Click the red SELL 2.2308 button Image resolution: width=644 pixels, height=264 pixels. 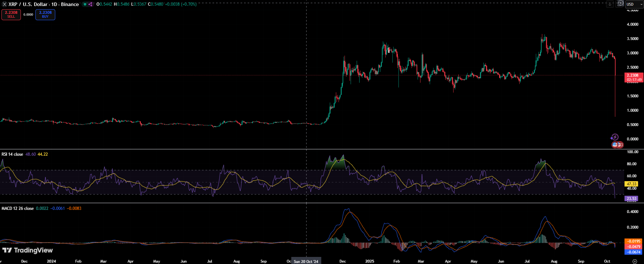(x=11, y=15)
